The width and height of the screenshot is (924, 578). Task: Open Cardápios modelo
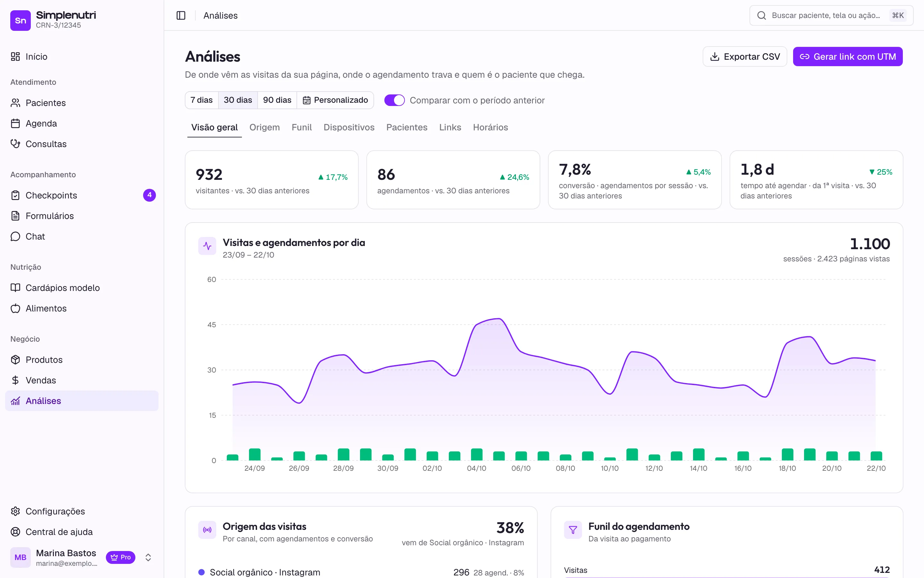82,288
